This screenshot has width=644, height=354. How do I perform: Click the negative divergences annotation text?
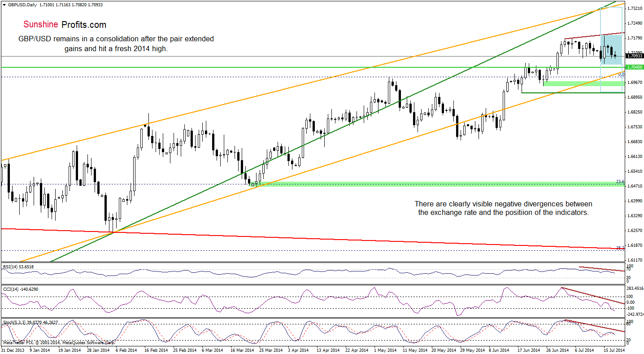pos(503,208)
